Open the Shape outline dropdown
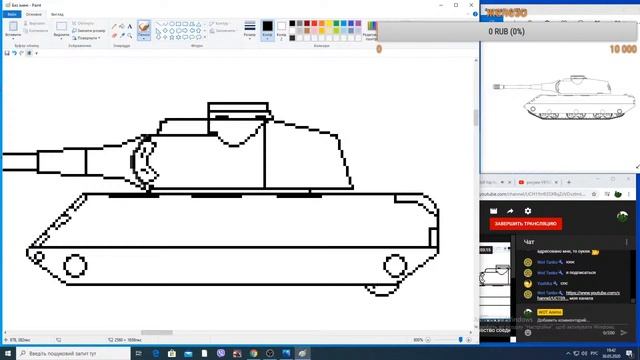Viewport: 640px width, 360px height. [x=219, y=24]
